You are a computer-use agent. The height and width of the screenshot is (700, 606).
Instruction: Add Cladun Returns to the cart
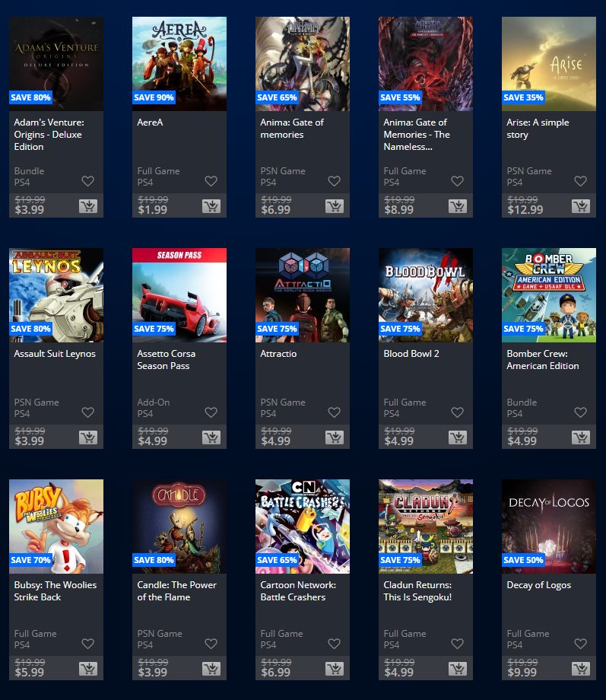click(x=458, y=668)
